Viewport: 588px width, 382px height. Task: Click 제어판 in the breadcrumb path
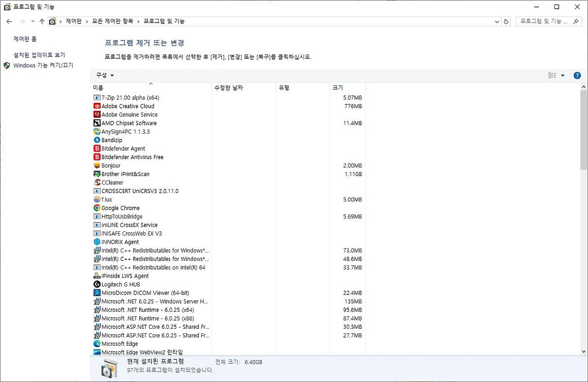(74, 22)
